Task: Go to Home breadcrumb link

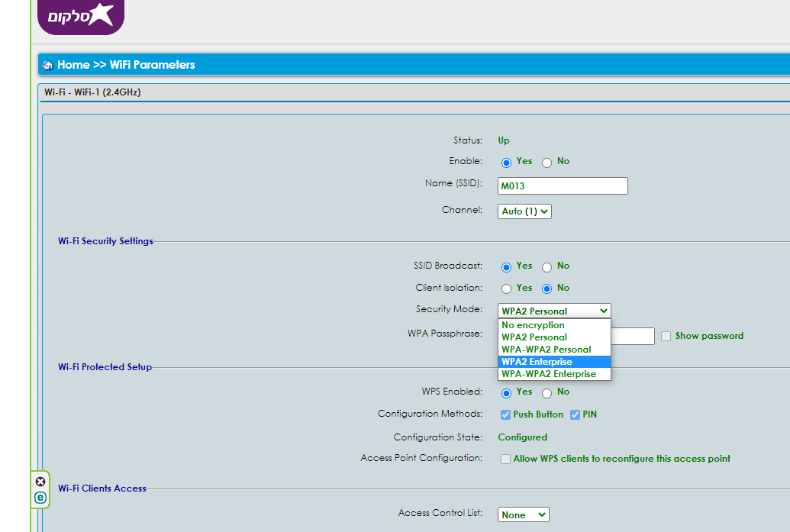Action: tap(73, 65)
